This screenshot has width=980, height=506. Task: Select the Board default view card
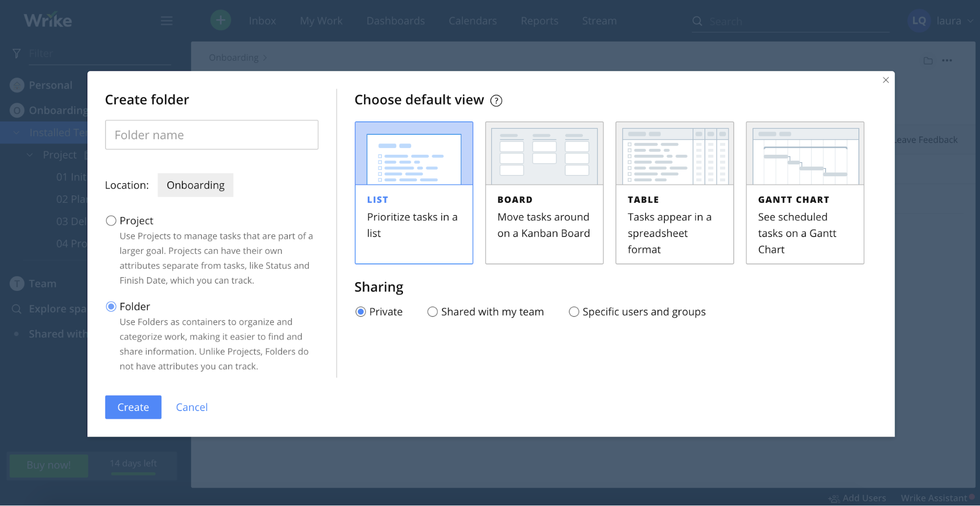[x=544, y=193]
